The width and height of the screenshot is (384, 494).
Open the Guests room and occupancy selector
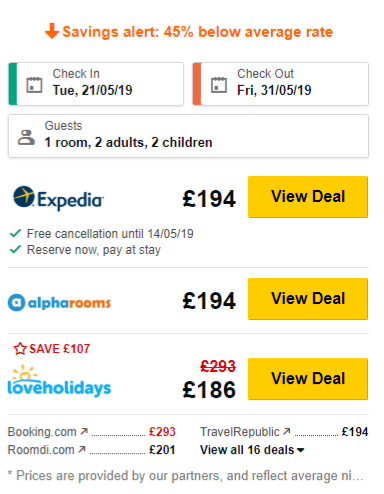tap(188, 136)
